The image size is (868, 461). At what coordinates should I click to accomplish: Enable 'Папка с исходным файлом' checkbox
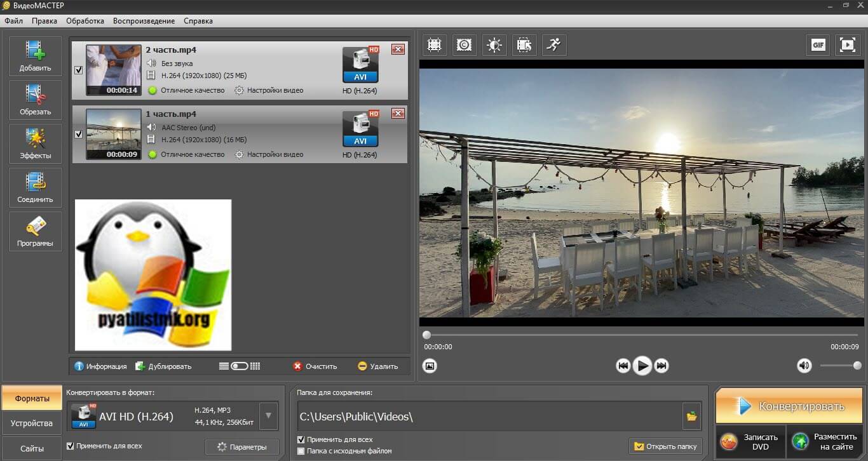click(x=301, y=451)
